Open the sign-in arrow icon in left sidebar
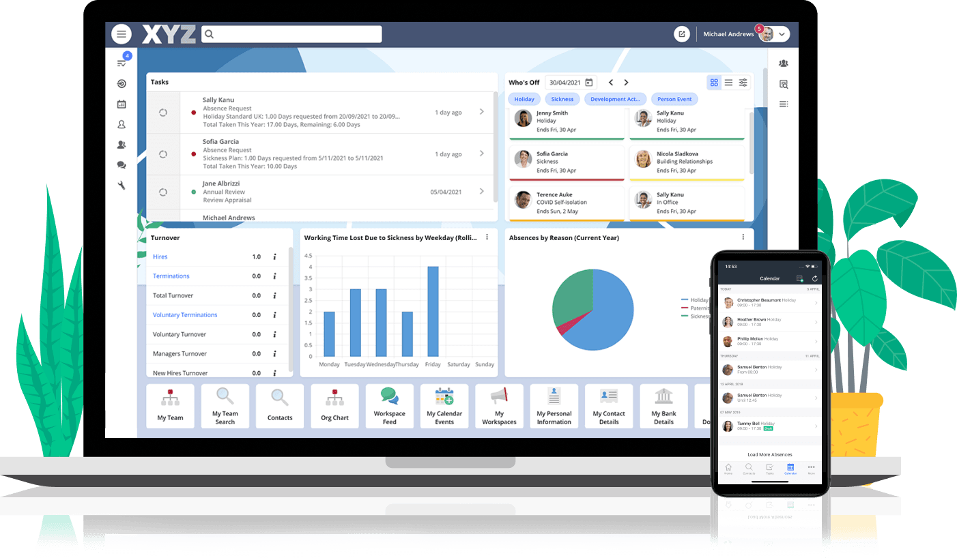The height and width of the screenshot is (560, 957). tap(122, 84)
